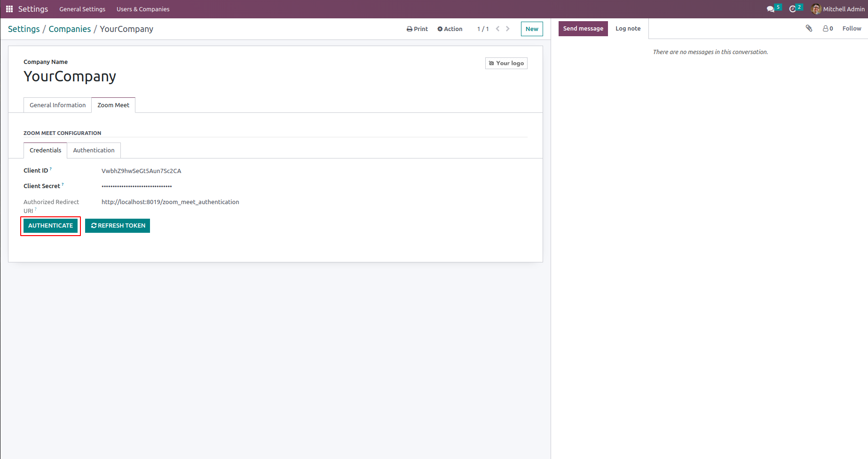Click the paperclip attachments icon

coord(809,28)
